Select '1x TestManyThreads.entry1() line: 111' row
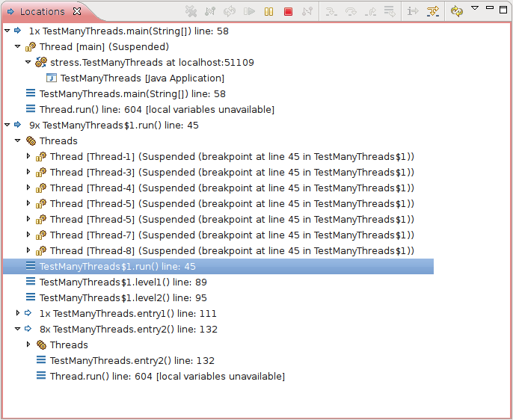Image resolution: width=513 pixels, height=420 pixels. click(128, 313)
